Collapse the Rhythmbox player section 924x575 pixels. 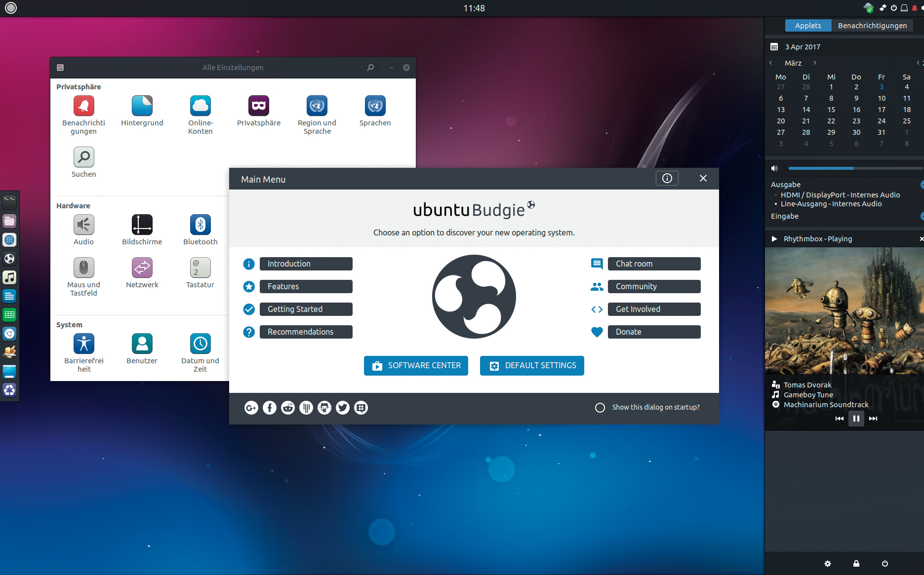774,239
